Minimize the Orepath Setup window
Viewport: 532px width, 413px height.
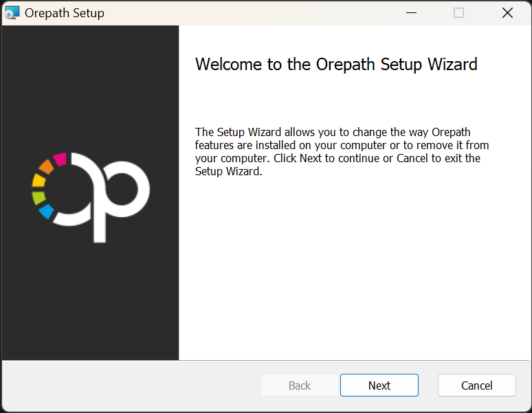[411, 12]
